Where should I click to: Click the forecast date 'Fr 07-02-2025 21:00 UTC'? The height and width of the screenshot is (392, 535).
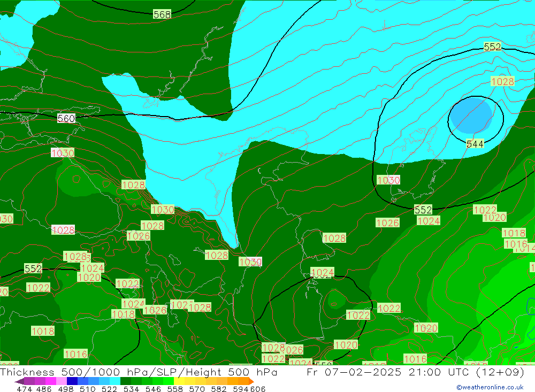387,372
